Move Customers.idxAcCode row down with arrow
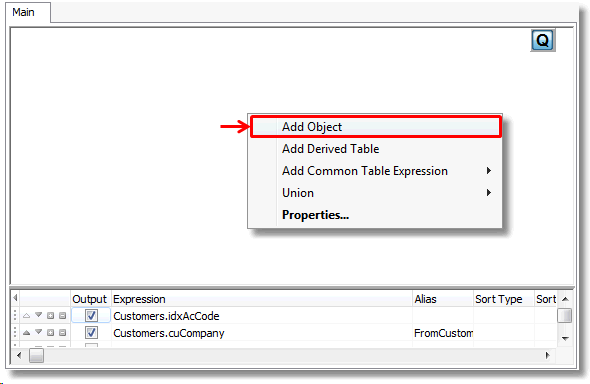 click(38, 315)
